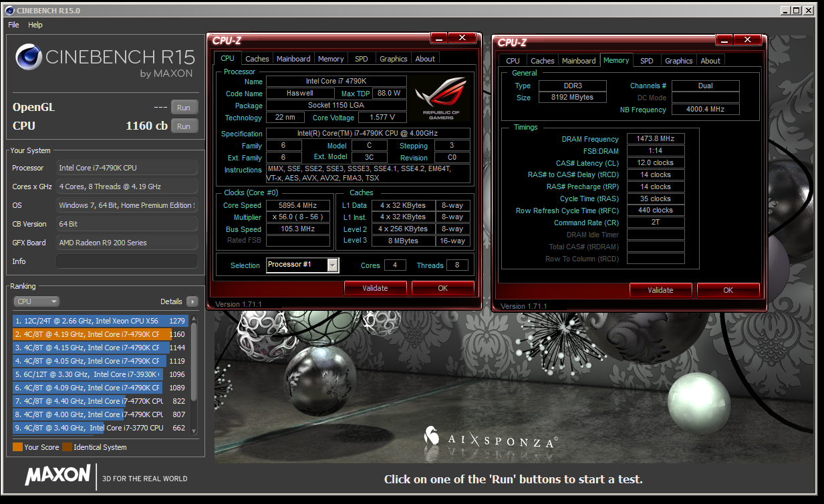Click the Bus Speed 105.3 MHz value

click(299, 229)
